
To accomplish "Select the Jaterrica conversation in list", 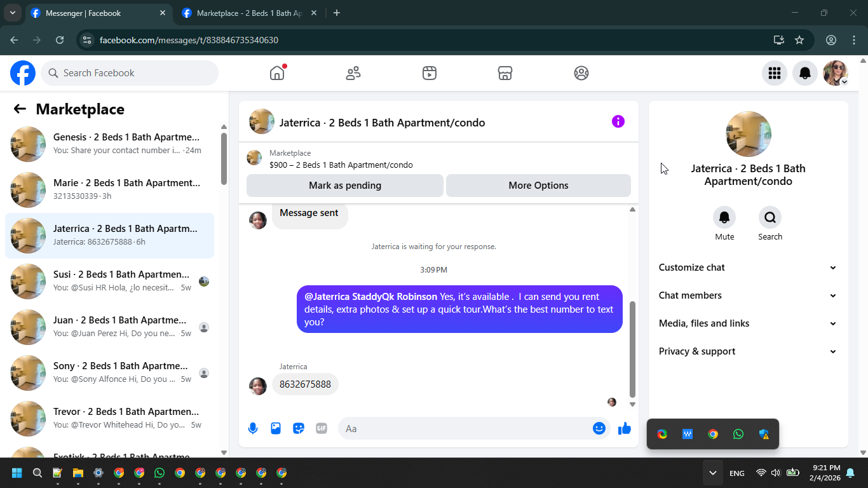I will (x=110, y=236).
